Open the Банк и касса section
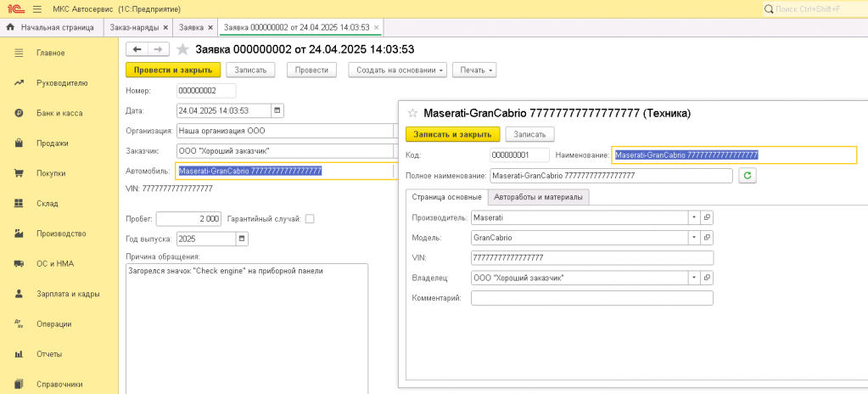The height and width of the screenshot is (394, 868). 59,113
